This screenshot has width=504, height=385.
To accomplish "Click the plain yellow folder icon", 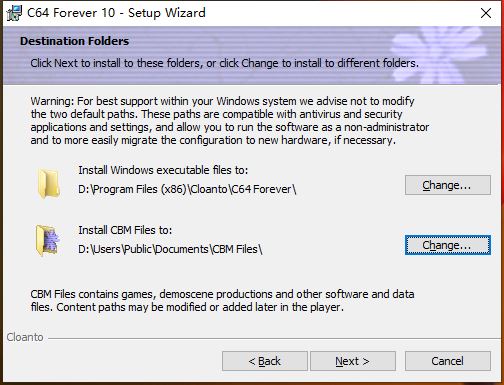I will click(49, 183).
